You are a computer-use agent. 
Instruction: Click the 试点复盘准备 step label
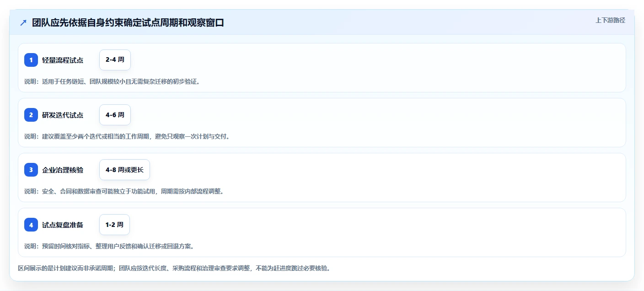click(x=63, y=225)
